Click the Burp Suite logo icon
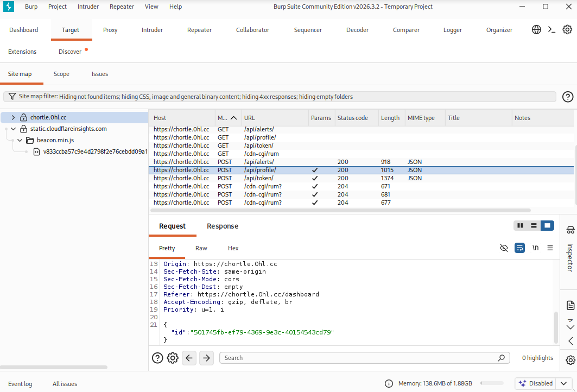 pos(9,7)
